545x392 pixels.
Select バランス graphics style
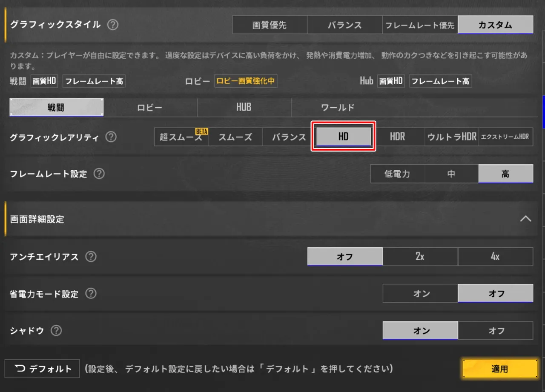coord(345,25)
